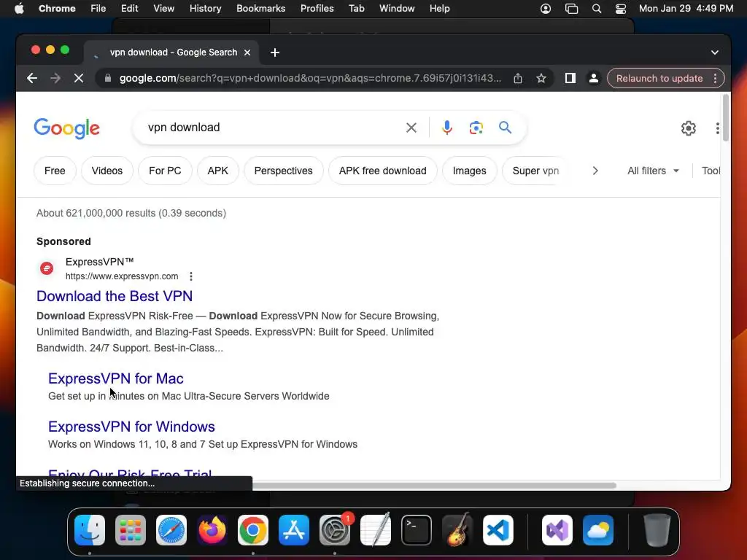The image size is (747, 560).
Task: Stop page loading with the X button
Action: pos(79,78)
